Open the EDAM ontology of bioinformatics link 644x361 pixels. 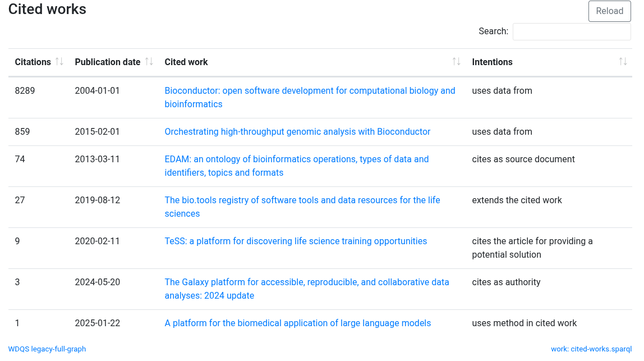297,166
